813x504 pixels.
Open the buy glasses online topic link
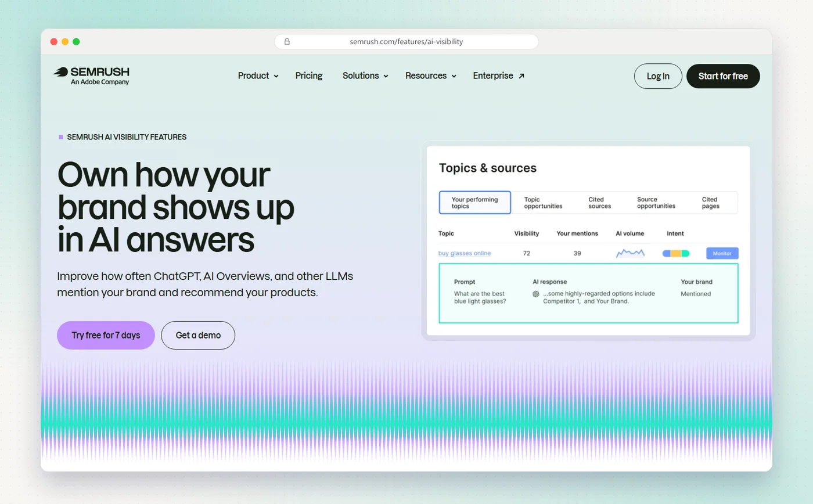[x=465, y=253]
